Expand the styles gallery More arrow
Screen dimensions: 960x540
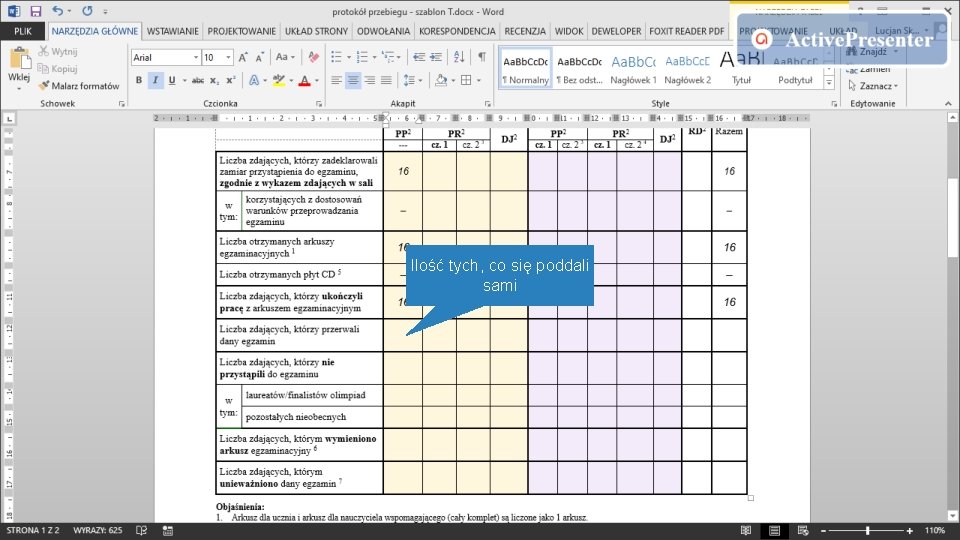coord(829,82)
